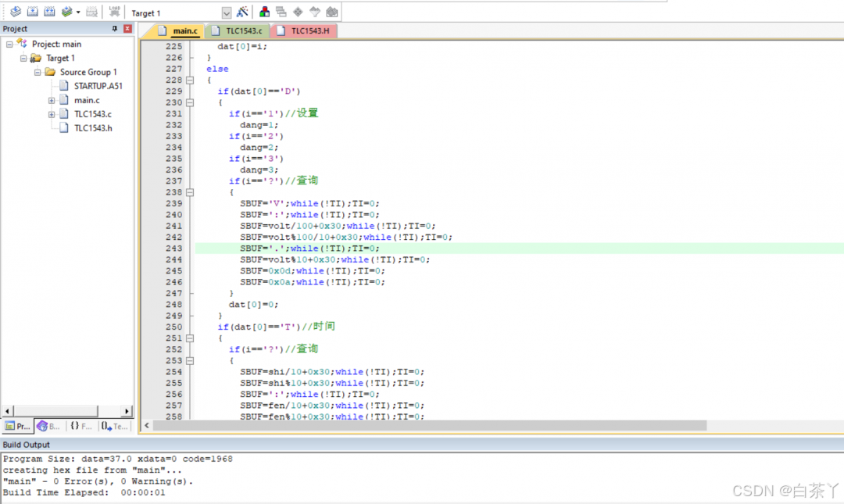This screenshot has height=504, width=844.
Task: Open the Books tab below the project tree
Action: 48,427
